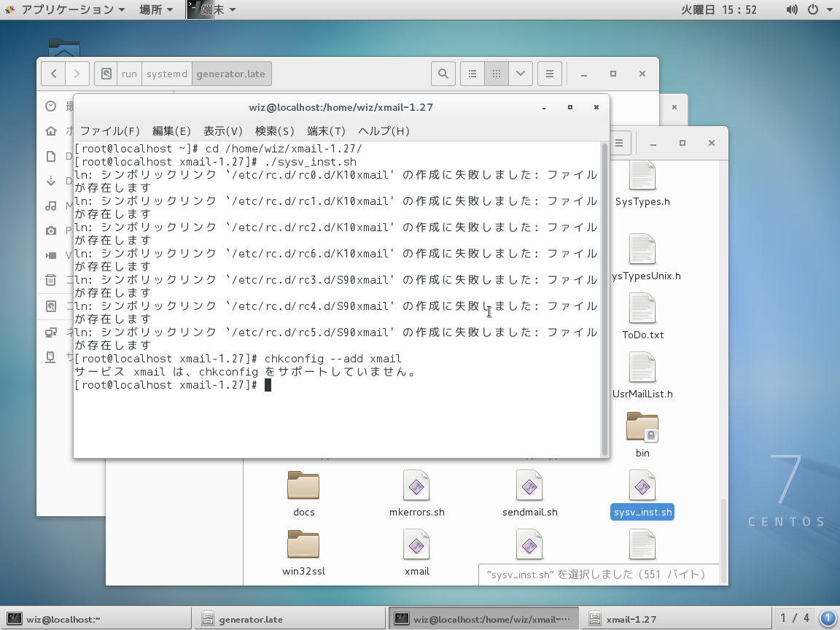The image size is (840, 630).
Task: Click the generator.late path segment
Action: [231, 74]
